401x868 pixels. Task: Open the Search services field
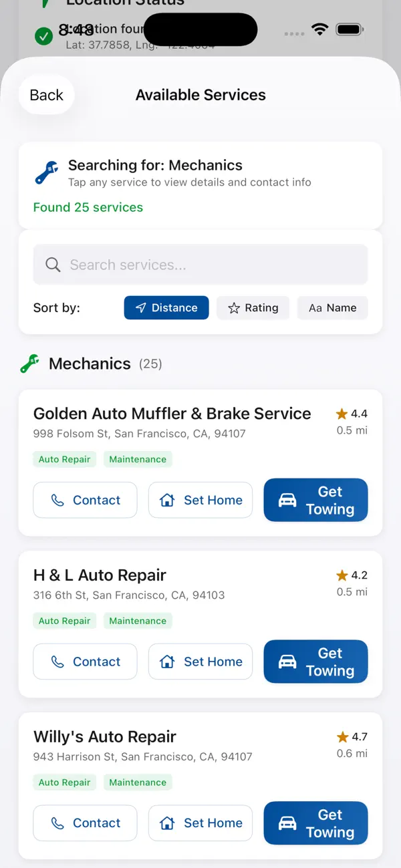tap(200, 265)
